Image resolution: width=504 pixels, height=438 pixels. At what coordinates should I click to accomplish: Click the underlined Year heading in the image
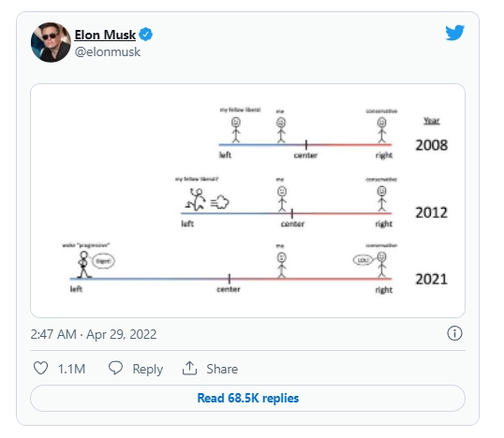pos(431,121)
